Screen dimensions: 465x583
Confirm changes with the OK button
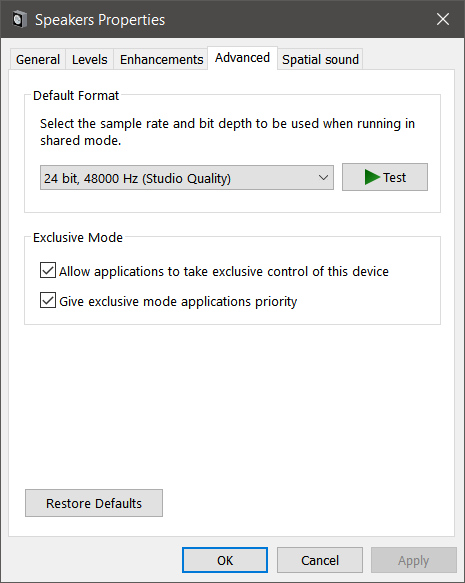(x=225, y=560)
